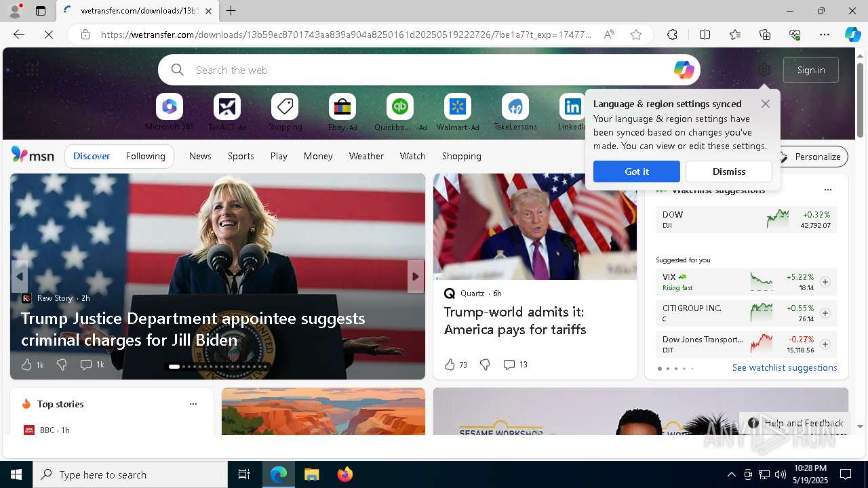Open Tab actions menu icon
868x488 pixels.
[41, 11]
